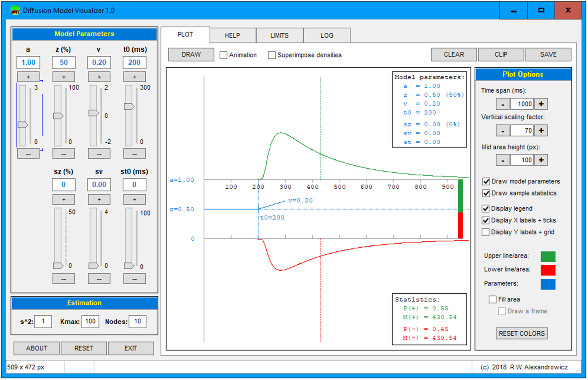Decrease st0 (ms) with its minus button
This screenshot has height=380, width=588.
pos(134,279)
